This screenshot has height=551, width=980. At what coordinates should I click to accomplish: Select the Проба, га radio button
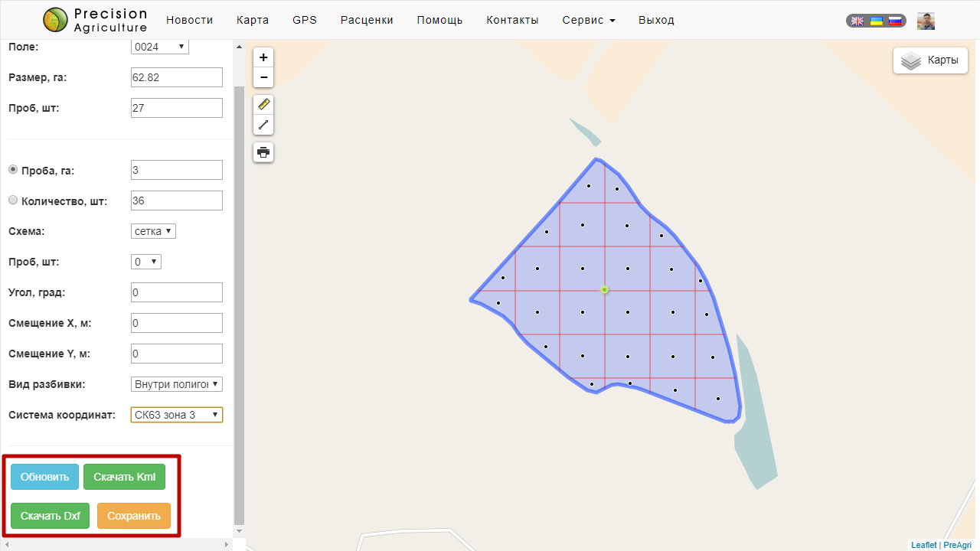coord(13,170)
